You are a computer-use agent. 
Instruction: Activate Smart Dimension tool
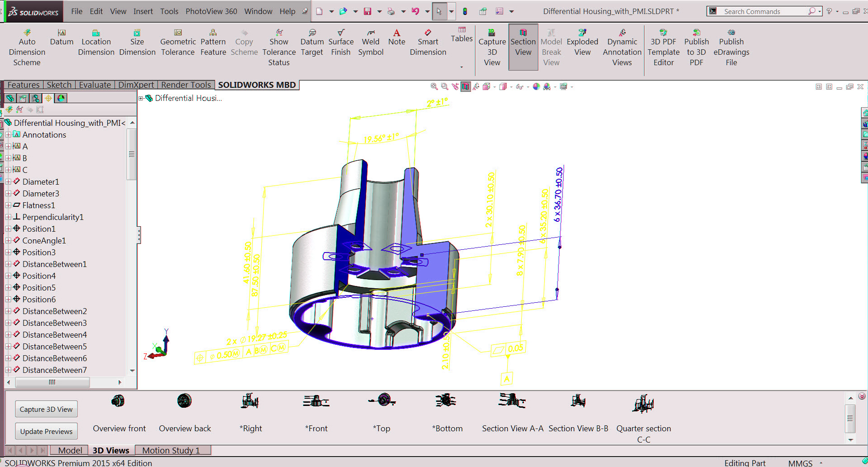click(x=428, y=42)
